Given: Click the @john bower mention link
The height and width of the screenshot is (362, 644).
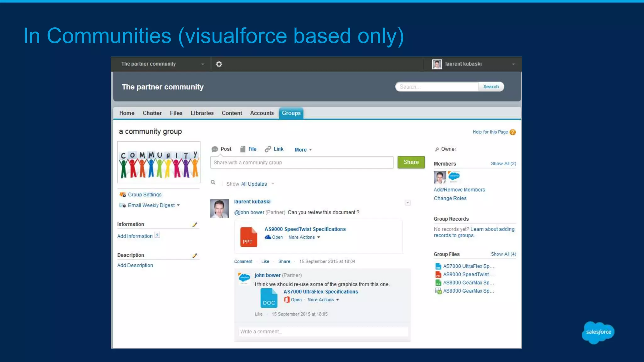Looking at the screenshot, I should (x=249, y=212).
